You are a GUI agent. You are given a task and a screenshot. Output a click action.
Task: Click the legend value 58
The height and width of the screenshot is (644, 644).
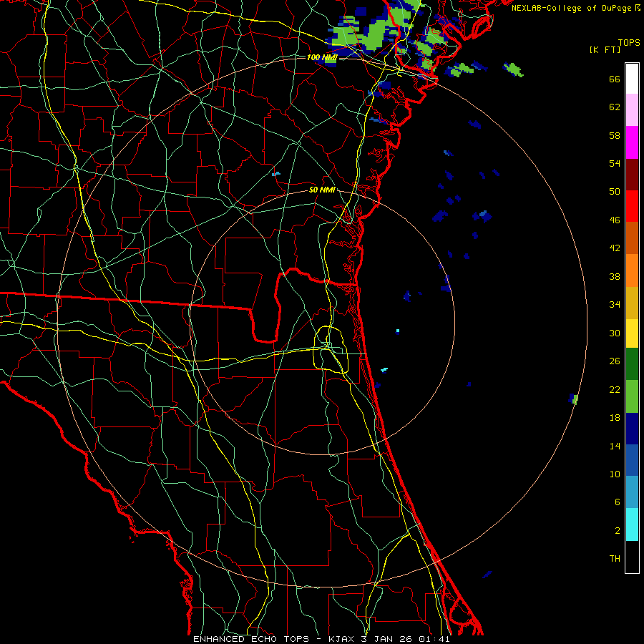pos(615,135)
